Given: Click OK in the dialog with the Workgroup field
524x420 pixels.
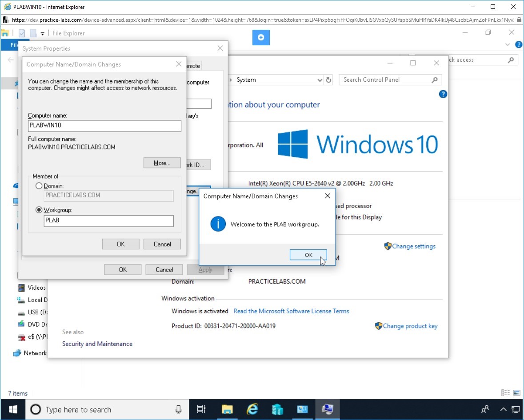Looking at the screenshot, I should 120,244.
